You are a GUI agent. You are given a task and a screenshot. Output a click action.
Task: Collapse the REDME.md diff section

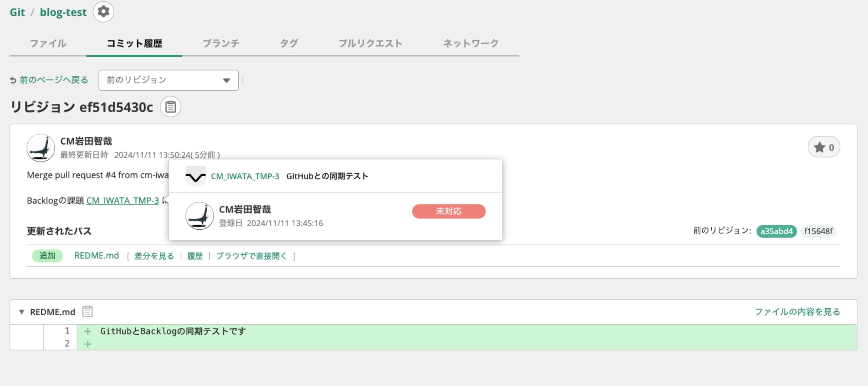click(21, 312)
